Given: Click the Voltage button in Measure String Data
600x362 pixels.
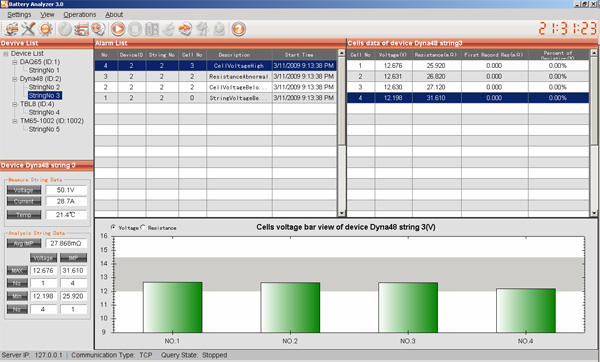Looking at the screenshot, I should click(24, 190).
